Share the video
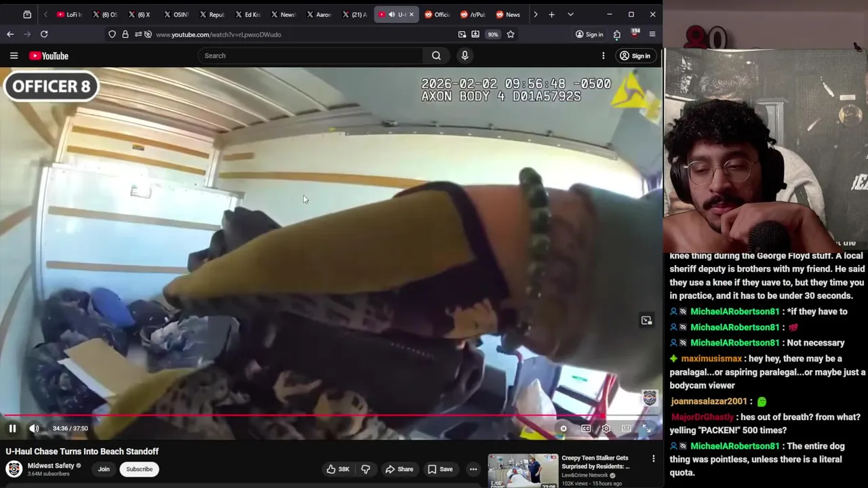 [x=399, y=469]
